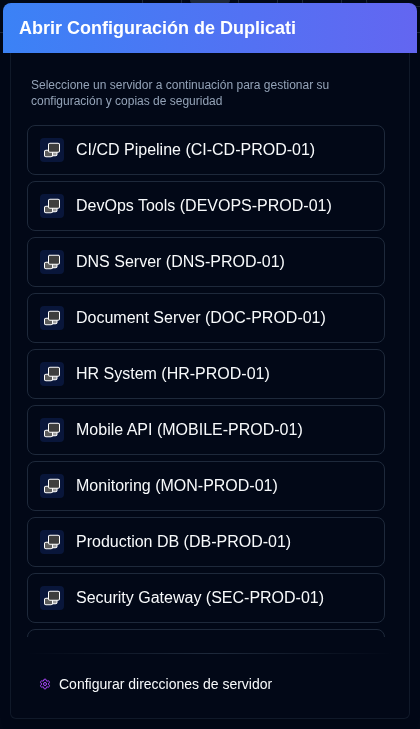Open Mobile API (MOBILE-PROD-01)
Screen dimensions: 420x729
pos(206,430)
